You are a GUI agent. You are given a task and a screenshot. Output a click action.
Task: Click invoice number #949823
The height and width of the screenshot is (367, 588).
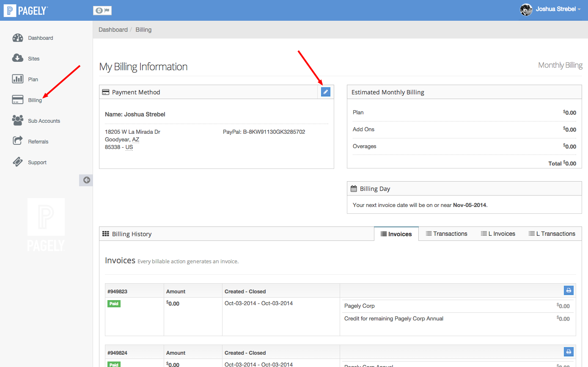(x=118, y=292)
